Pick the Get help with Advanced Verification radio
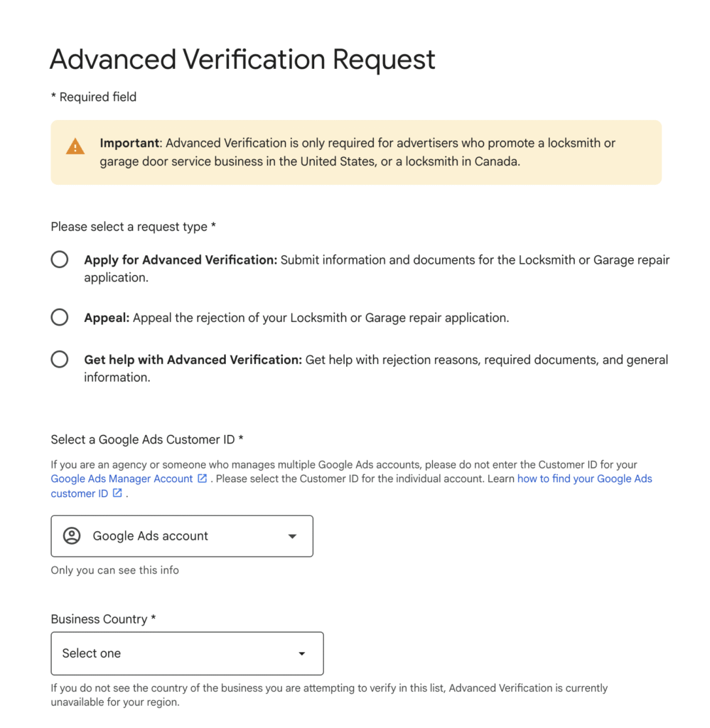This screenshot has width=710, height=728. 60,360
